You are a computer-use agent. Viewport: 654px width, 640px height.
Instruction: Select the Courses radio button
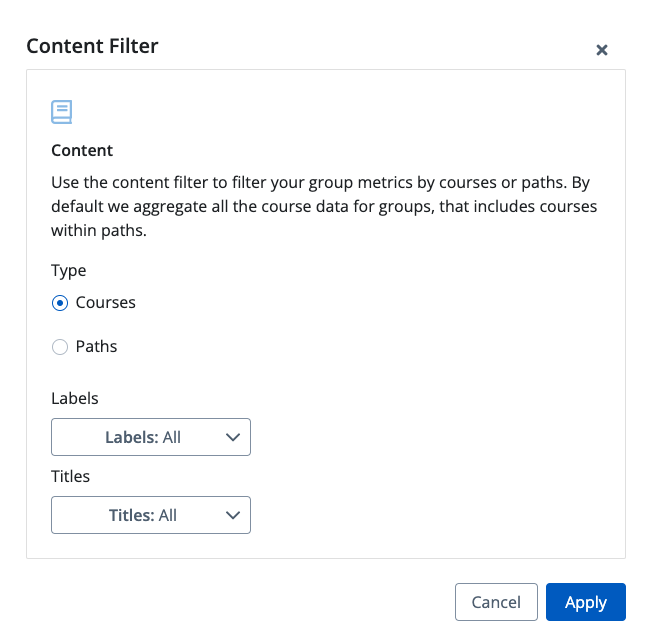[x=60, y=303]
